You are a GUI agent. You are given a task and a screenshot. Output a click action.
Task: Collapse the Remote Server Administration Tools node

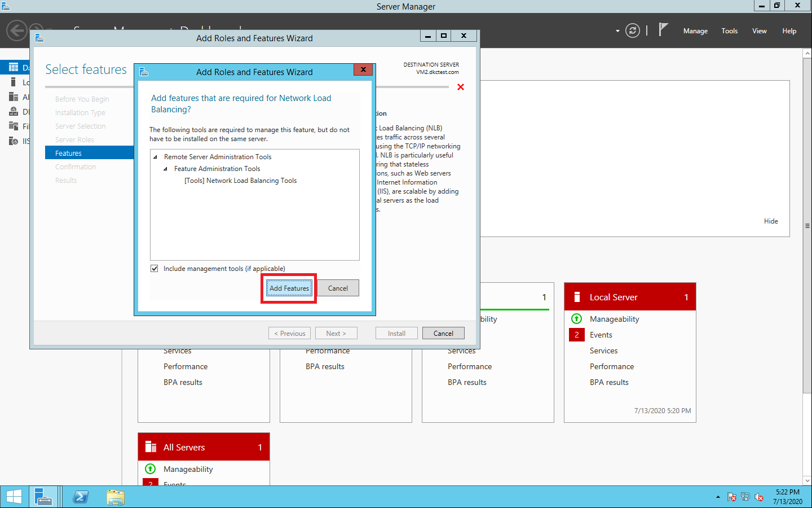pos(156,157)
